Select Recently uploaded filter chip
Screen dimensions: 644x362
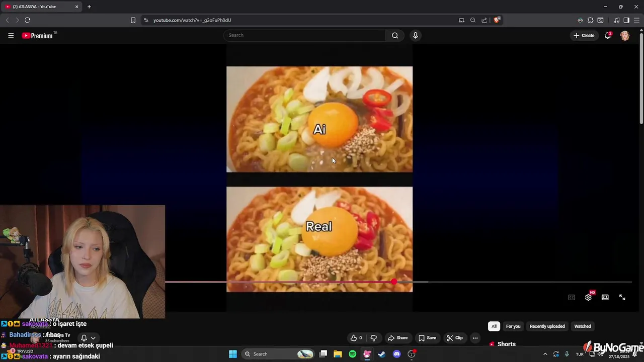click(x=547, y=326)
